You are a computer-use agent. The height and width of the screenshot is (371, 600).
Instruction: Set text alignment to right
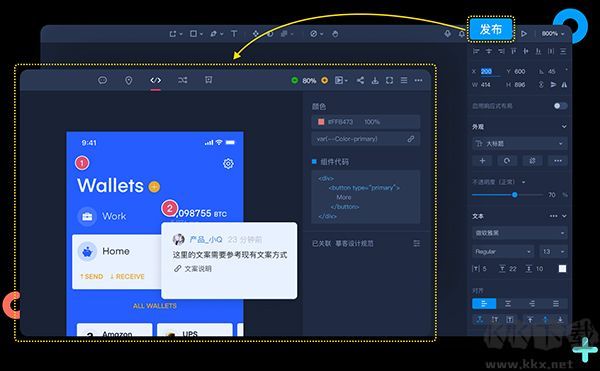click(532, 304)
